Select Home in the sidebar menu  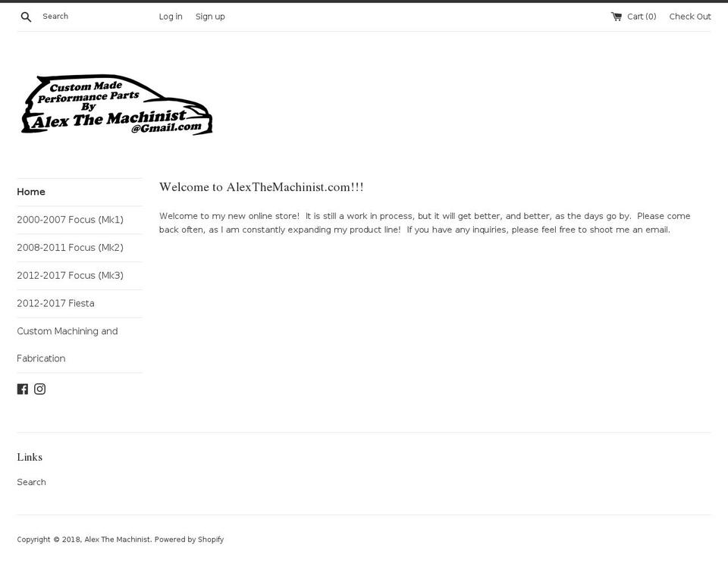point(31,192)
